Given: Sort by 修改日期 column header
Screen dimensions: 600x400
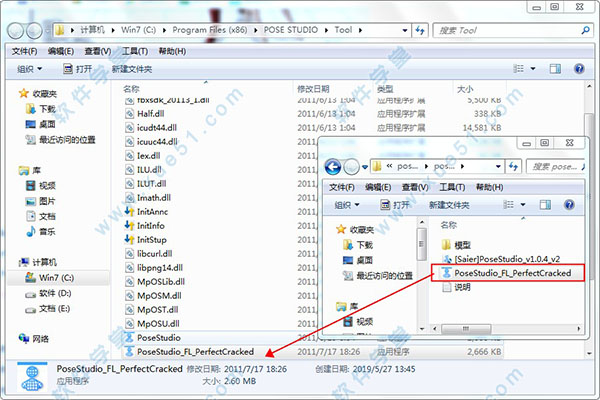Looking at the screenshot, I should click(x=313, y=89).
